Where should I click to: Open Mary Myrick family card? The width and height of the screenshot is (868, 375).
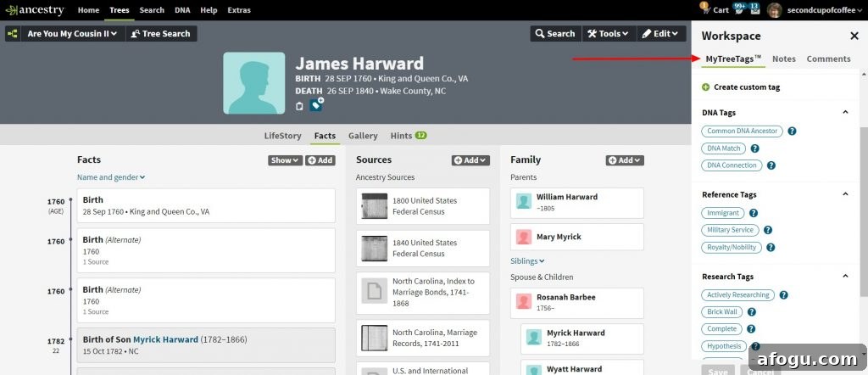tap(576, 237)
